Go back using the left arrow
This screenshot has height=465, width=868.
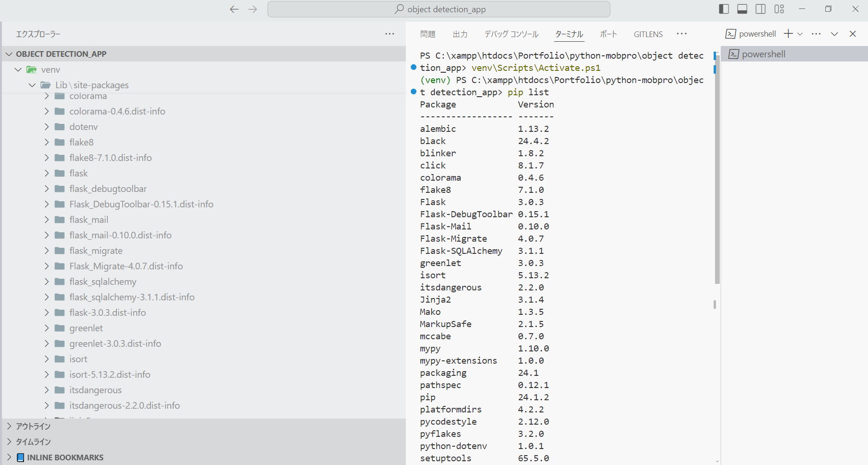click(234, 9)
